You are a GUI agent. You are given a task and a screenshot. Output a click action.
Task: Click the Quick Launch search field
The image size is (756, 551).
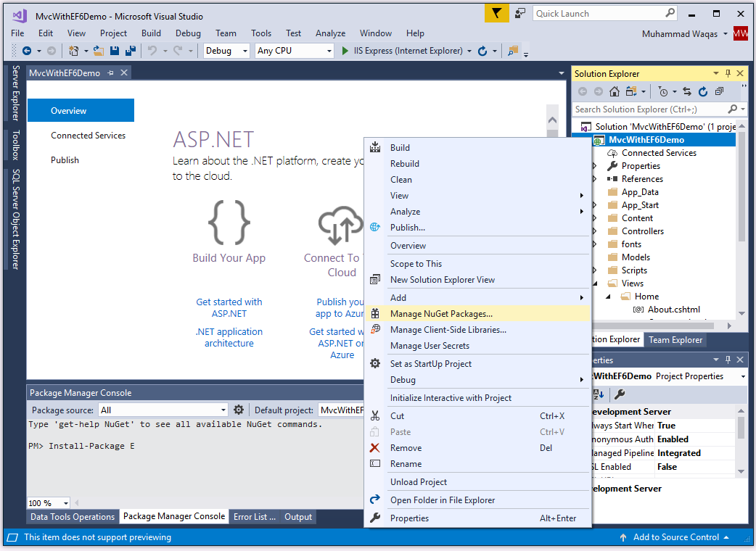(x=604, y=14)
